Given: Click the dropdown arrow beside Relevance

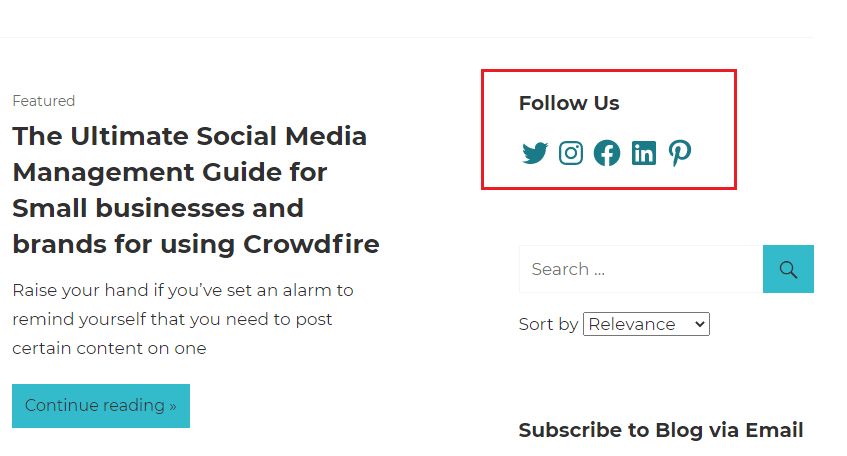Looking at the screenshot, I should (x=699, y=324).
